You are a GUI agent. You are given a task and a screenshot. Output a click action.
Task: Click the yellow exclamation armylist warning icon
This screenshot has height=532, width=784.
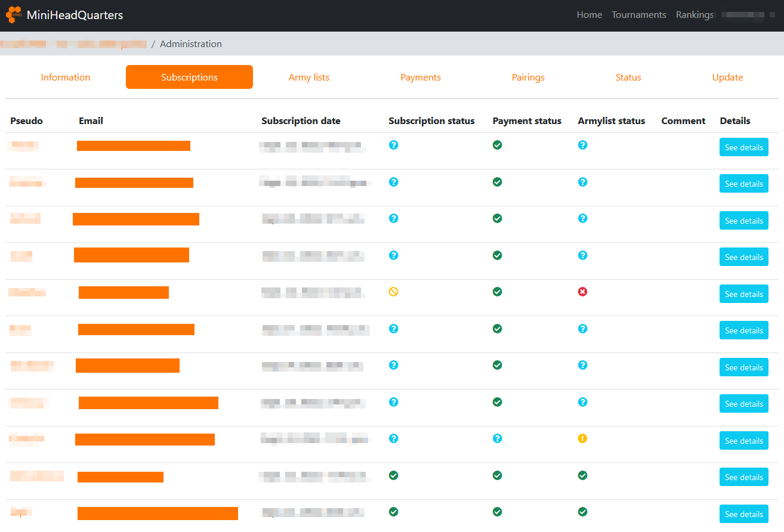click(x=582, y=438)
